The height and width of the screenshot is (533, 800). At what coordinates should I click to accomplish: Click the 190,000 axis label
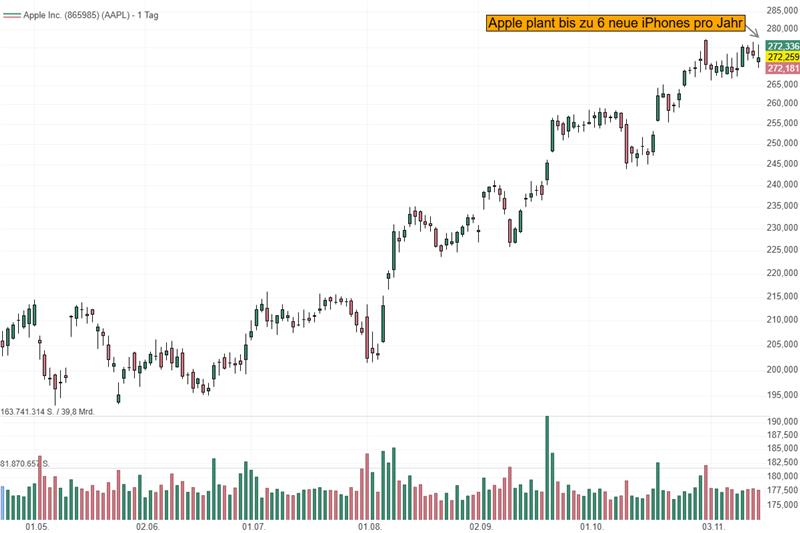coord(782,422)
